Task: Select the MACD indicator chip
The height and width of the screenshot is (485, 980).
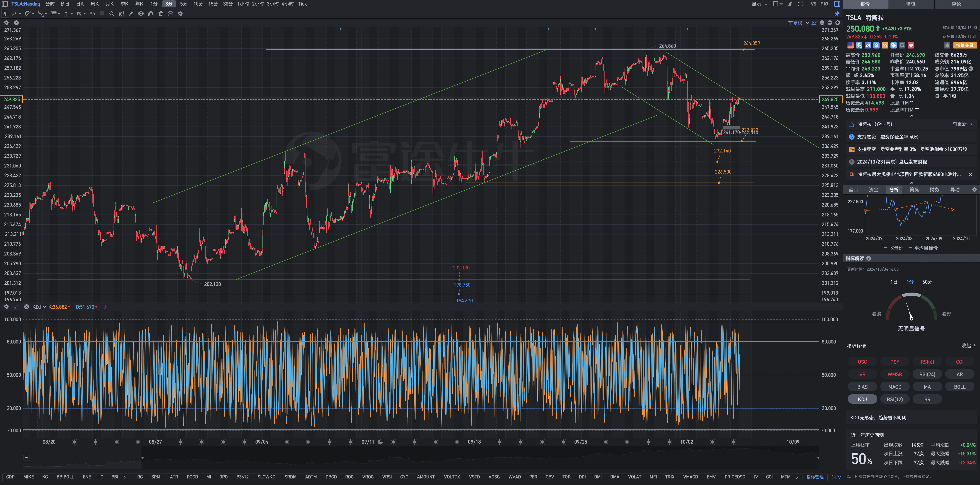Action: (895, 387)
